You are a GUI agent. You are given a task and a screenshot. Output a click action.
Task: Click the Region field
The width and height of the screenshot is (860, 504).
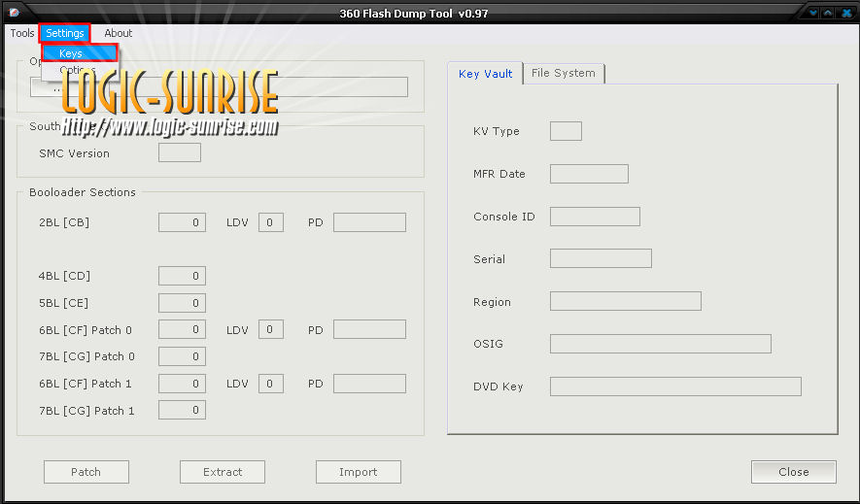(x=626, y=301)
